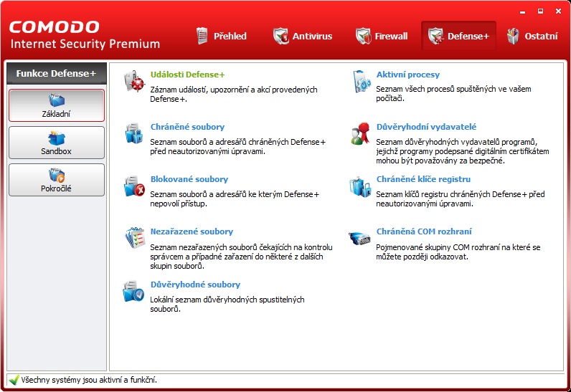Click the Funkce Defense+ panel header
571x392 pixels.
[x=57, y=73]
